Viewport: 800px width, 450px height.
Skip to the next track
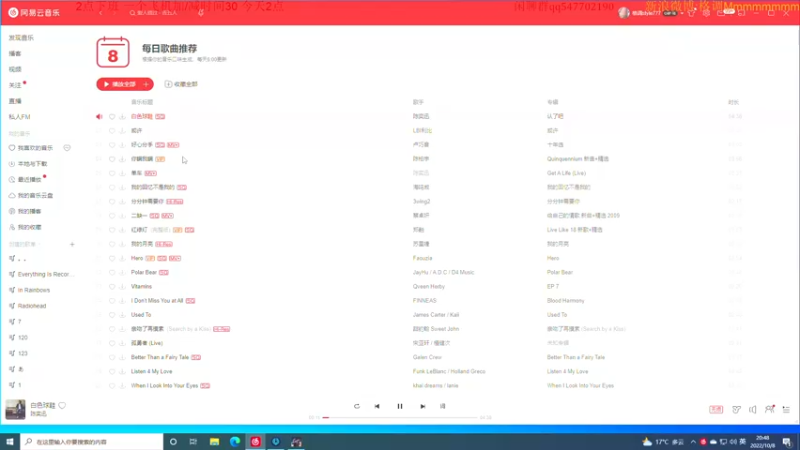click(422, 406)
